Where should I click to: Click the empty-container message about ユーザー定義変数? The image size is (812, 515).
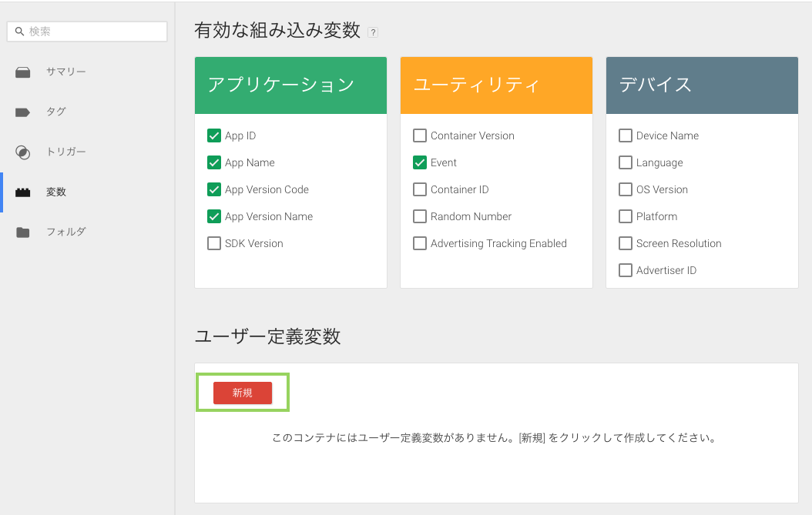495,438
